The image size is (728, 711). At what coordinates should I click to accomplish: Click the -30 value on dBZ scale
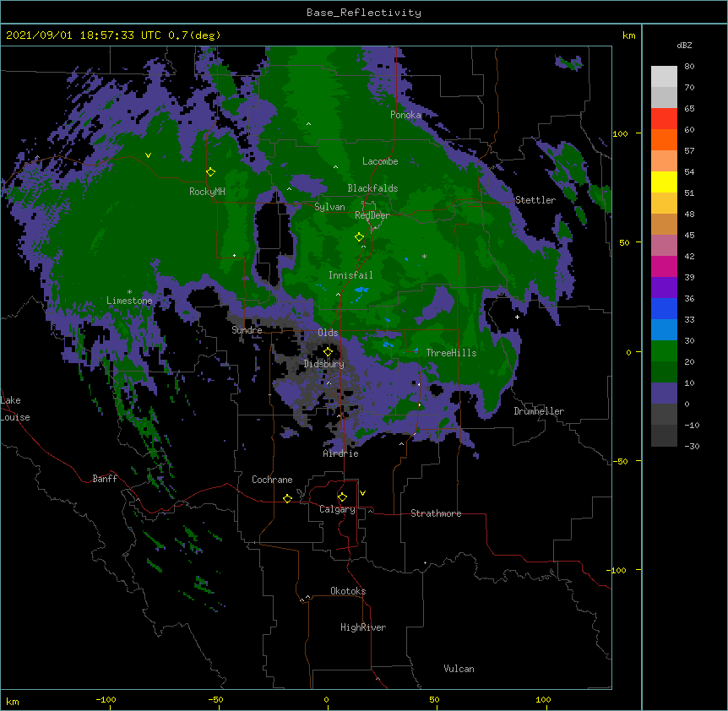pyautogui.click(x=692, y=447)
